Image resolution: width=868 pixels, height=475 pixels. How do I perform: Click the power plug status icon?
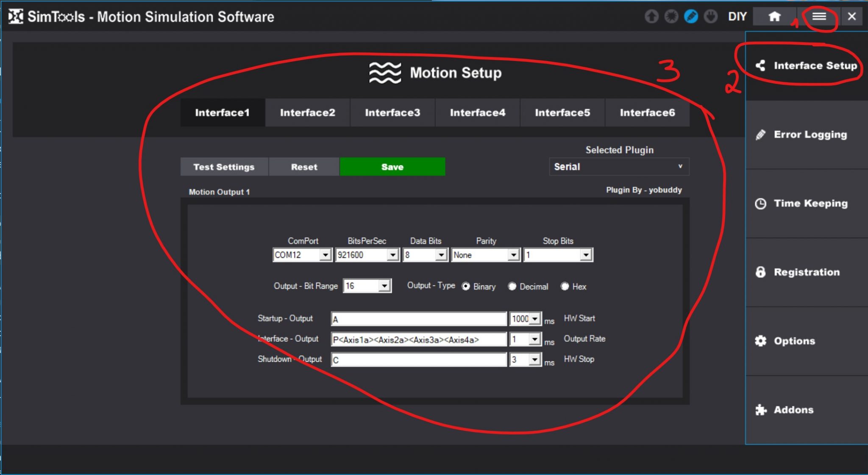click(710, 17)
